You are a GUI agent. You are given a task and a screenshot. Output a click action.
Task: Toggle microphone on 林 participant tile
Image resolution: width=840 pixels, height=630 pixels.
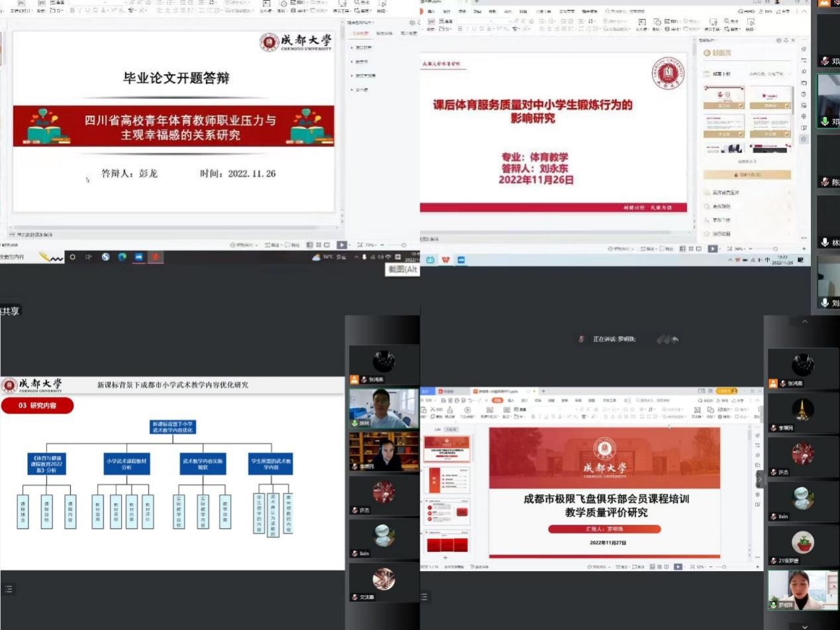coord(825,242)
